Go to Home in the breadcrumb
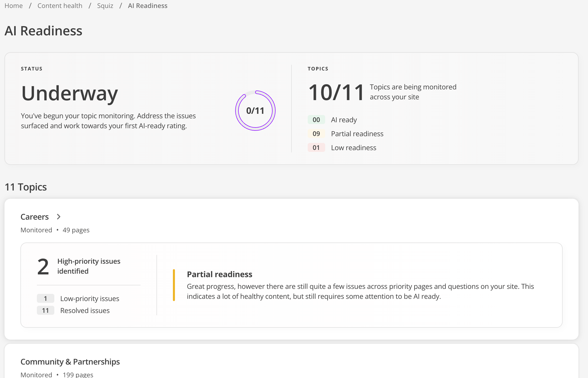This screenshot has width=588, height=378. [13, 5]
